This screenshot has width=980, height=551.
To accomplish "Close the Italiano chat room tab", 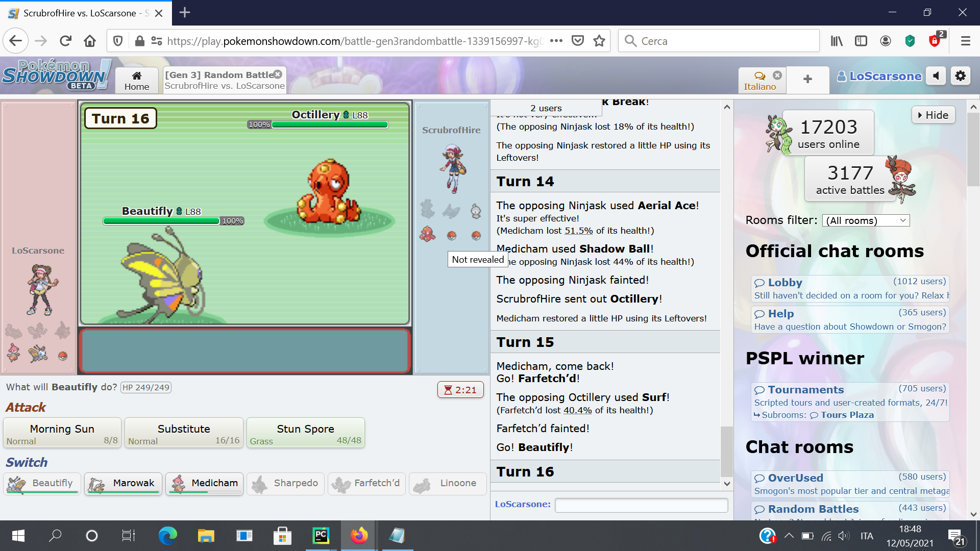I will point(777,75).
